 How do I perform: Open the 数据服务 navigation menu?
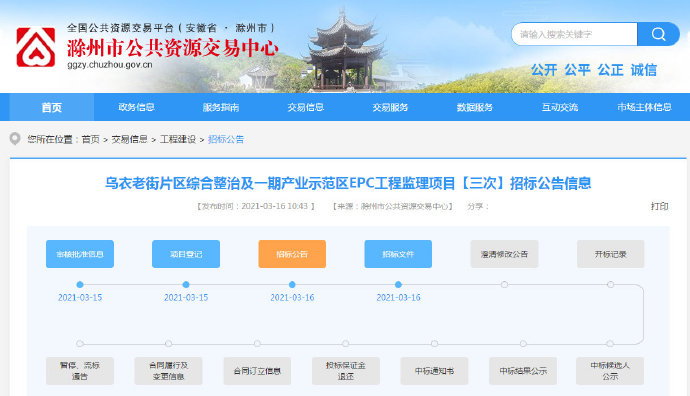(x=474, y=107)
